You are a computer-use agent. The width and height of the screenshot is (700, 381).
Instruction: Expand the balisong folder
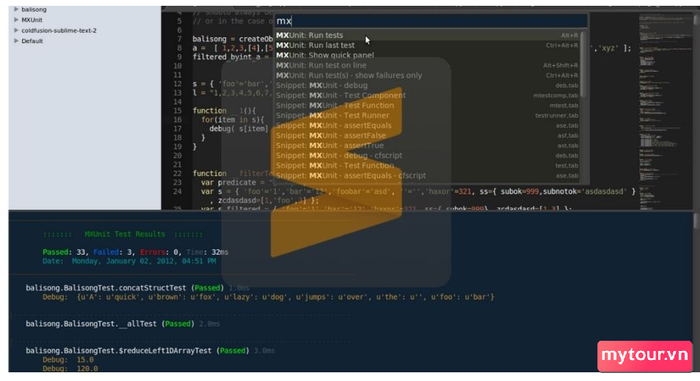[x=16, y=9]
